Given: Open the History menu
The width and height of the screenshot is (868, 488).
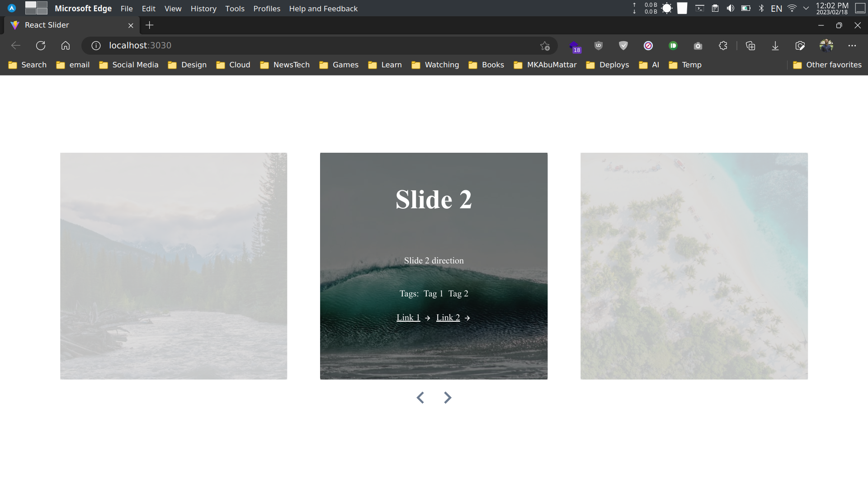Looking at the screenshot, I should [203, 9].
